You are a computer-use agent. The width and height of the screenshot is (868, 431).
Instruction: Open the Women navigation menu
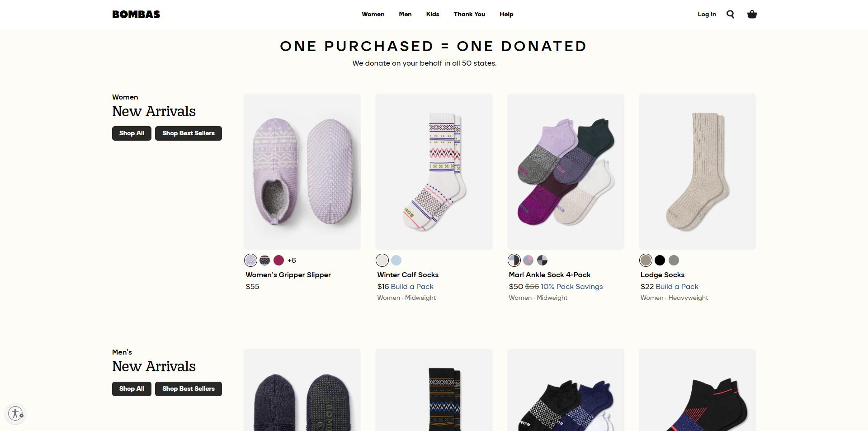(373, 14)
